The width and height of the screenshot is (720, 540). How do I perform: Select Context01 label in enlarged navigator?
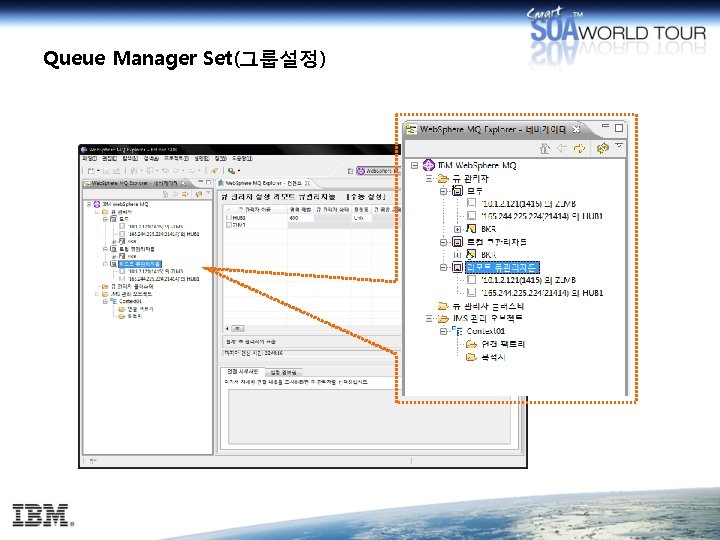[486, 331]
